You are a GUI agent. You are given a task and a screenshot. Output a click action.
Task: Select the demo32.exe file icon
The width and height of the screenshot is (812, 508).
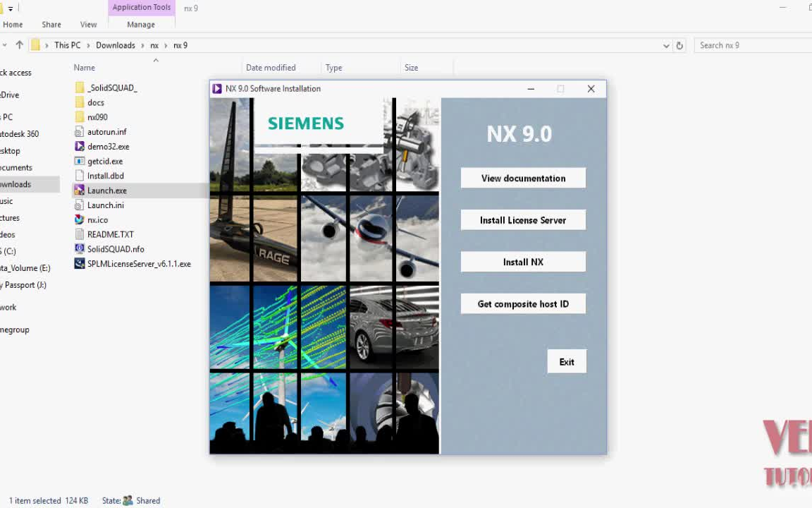pos(80,147)
